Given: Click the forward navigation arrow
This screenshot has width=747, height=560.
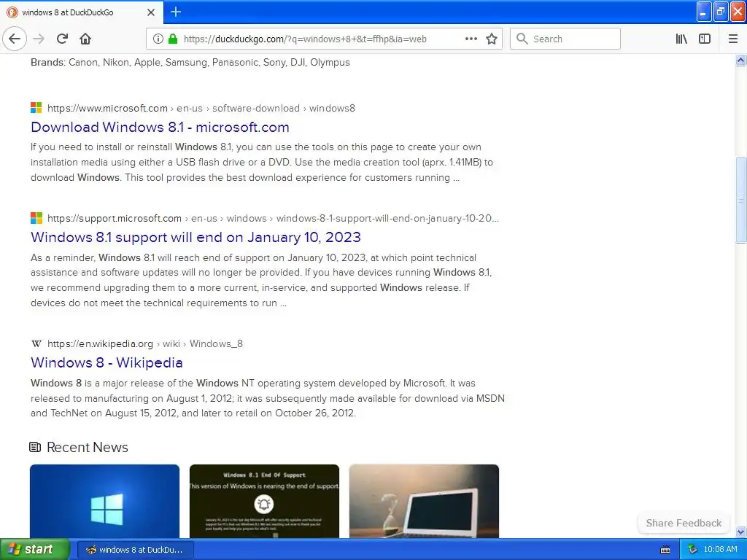Looking at the screenshot, I should pyautogui.click(x=39, y=39).
